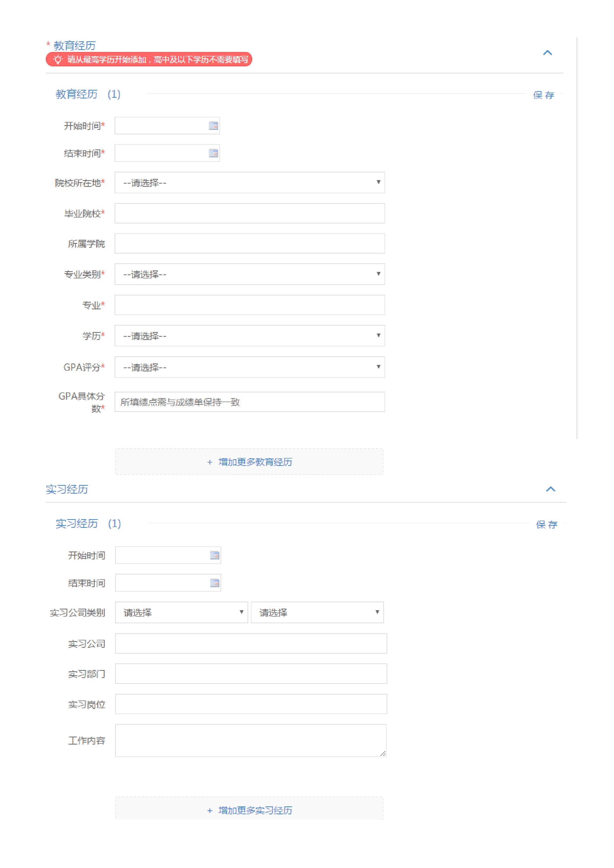This screenshot has width=614, height=868.
Task: Open first 实习公司类别 dropdown
Action: 181,612
